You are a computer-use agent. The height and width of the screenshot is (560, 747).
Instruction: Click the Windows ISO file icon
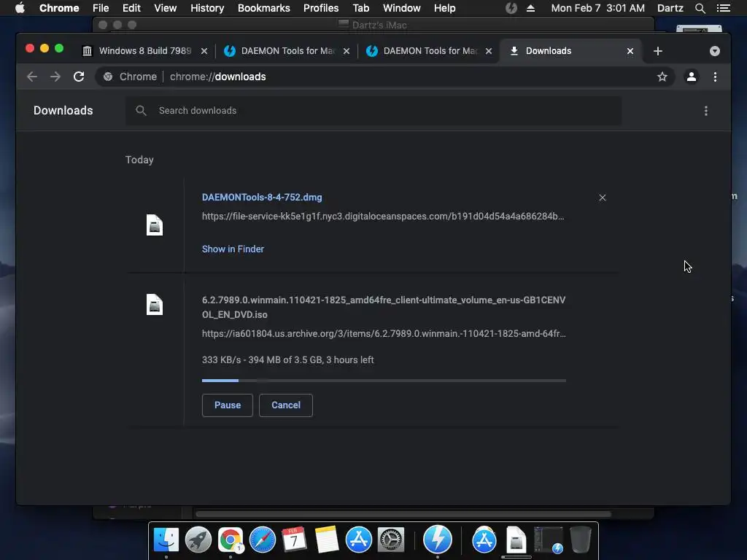155,305
